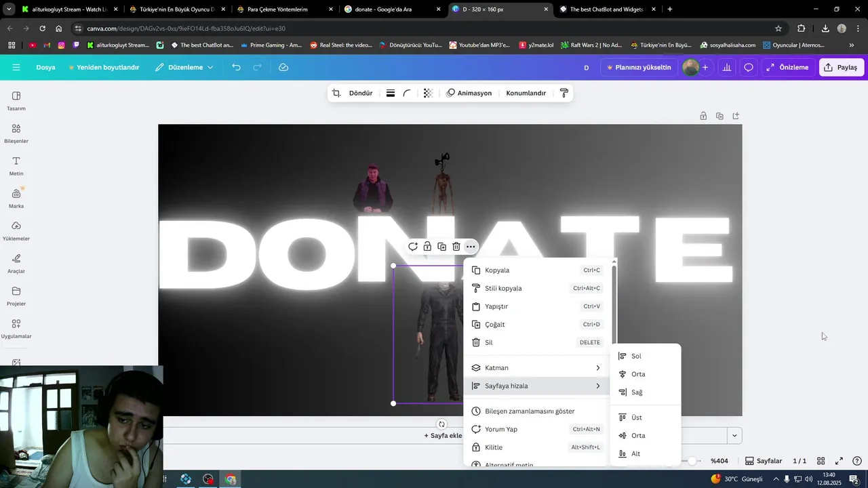
Task: Open border style (line weight) options
Action: tap(391, 93)
